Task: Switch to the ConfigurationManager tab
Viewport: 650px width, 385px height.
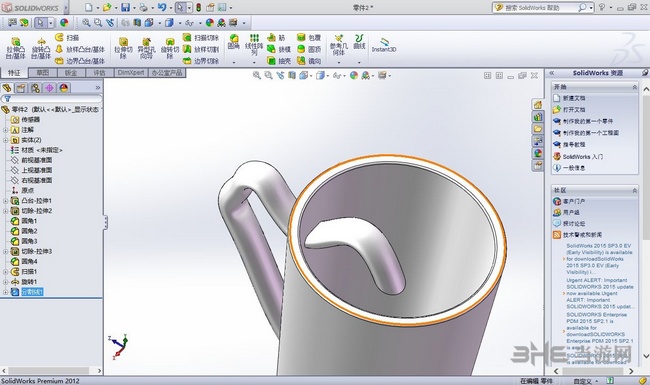Action: pyautogui.click(x=35, y=88)
